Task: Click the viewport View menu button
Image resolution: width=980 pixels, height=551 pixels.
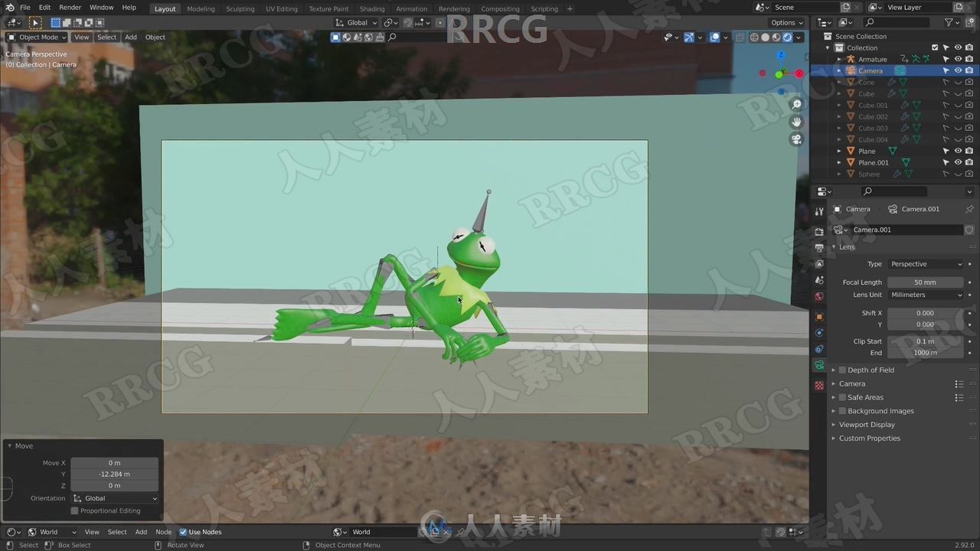Action: pyautogui.click(x=82, y=37)
